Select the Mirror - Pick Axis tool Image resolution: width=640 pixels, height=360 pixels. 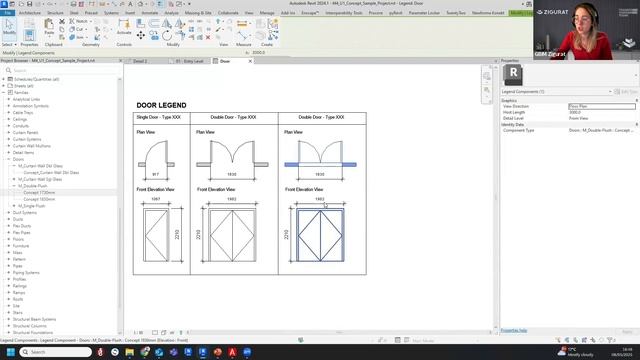coord(167,23)
